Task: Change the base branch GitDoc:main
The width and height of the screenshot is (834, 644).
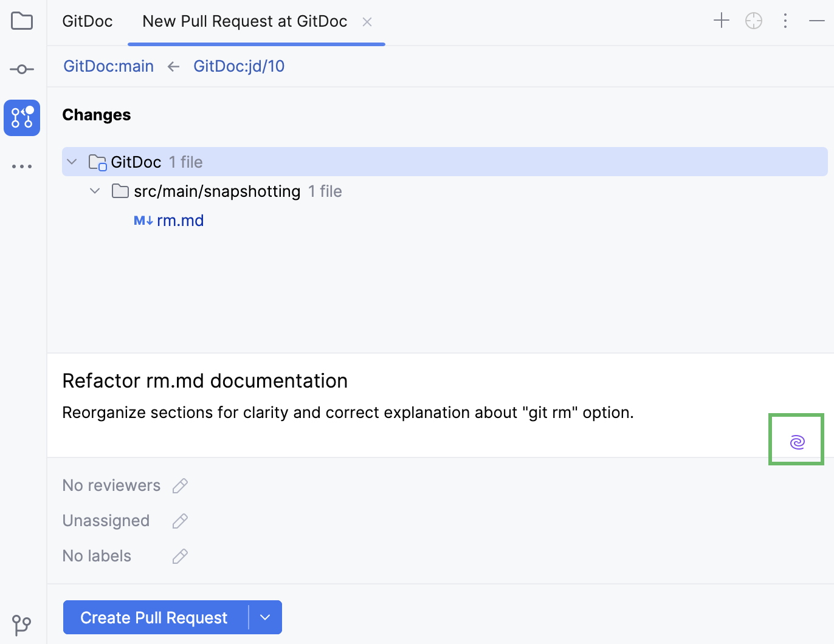Action: tap(109, 66)
